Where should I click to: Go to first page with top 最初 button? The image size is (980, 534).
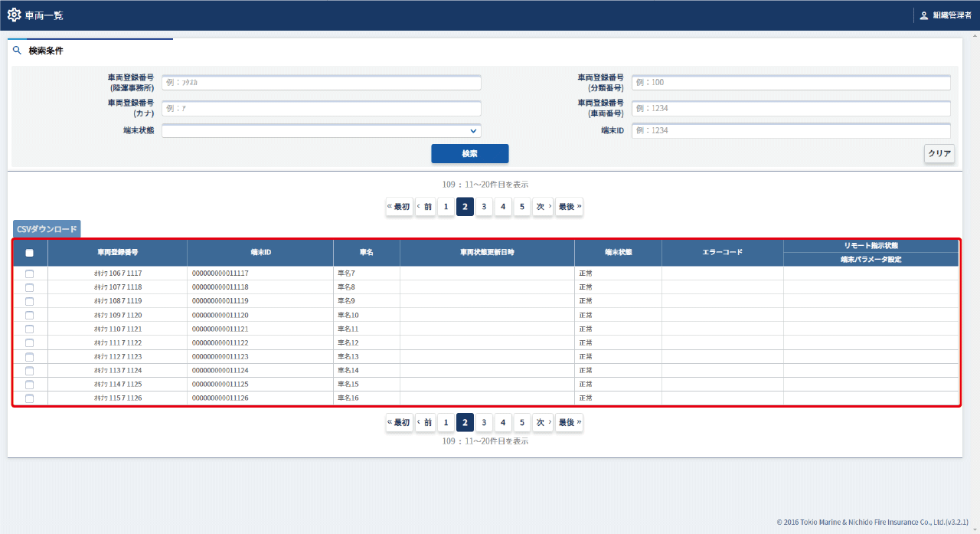pyautogui.click(x=399, y=207)
